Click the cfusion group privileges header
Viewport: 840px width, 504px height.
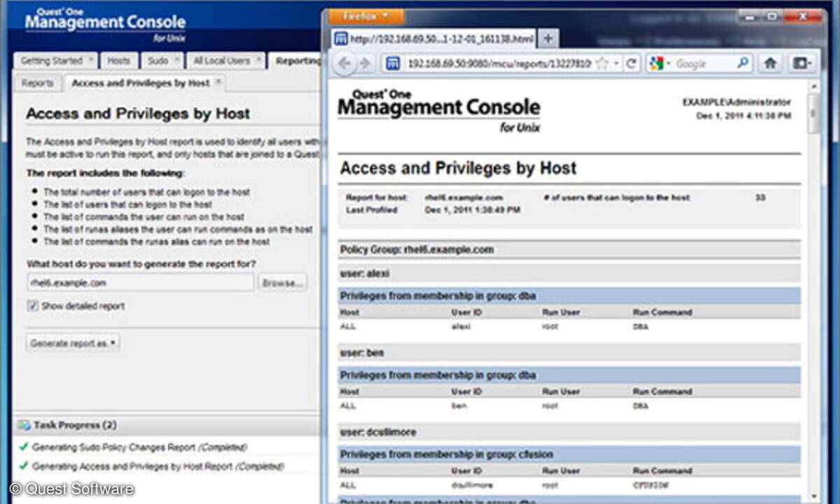(x=569, y=454)
